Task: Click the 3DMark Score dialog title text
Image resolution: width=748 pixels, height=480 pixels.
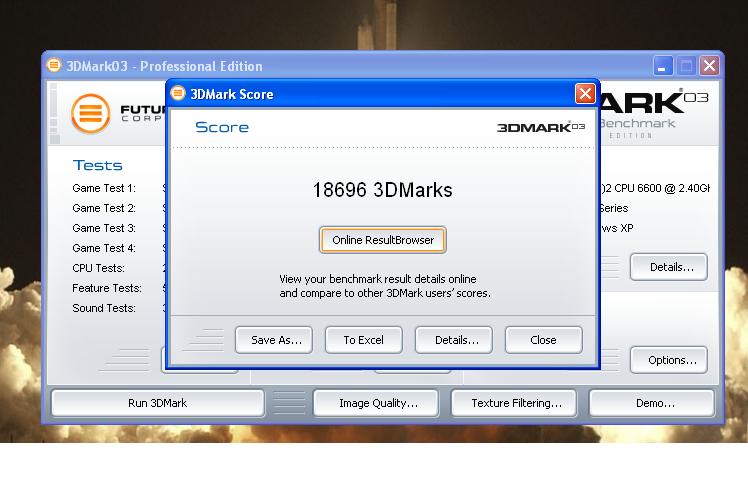Action: coord(232,94)
